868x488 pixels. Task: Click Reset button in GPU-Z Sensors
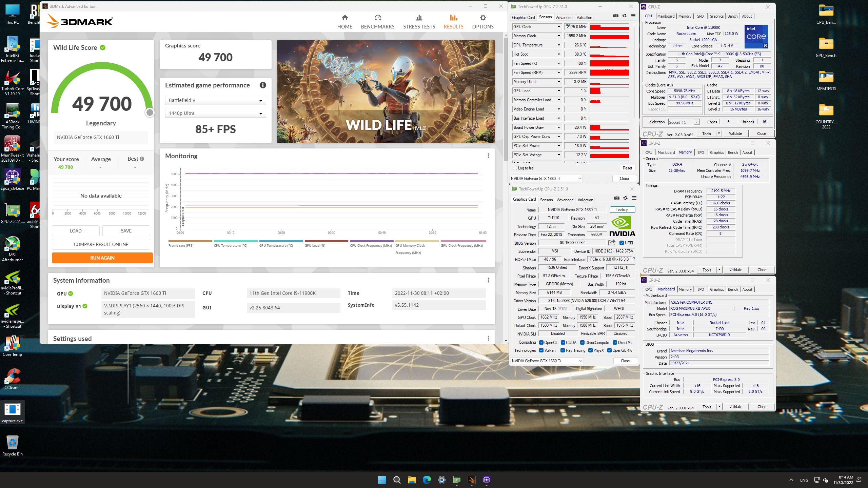tap(627, 168)
